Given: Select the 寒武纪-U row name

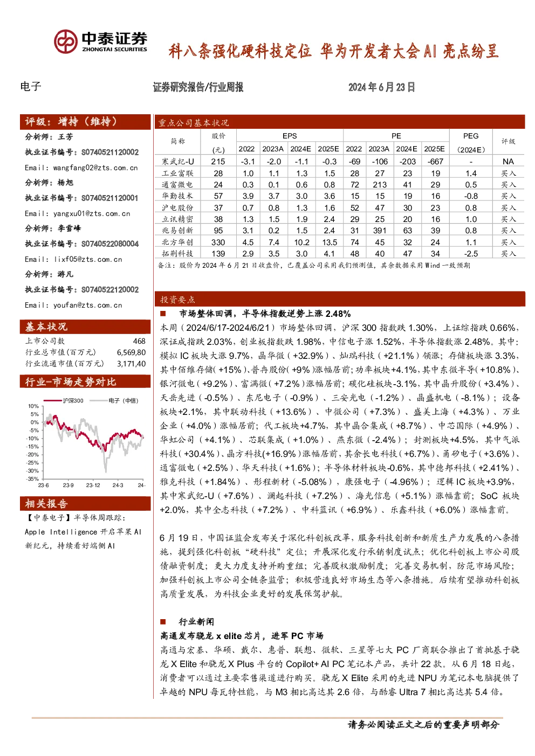Looking at the screenshot, I should 177,162.
